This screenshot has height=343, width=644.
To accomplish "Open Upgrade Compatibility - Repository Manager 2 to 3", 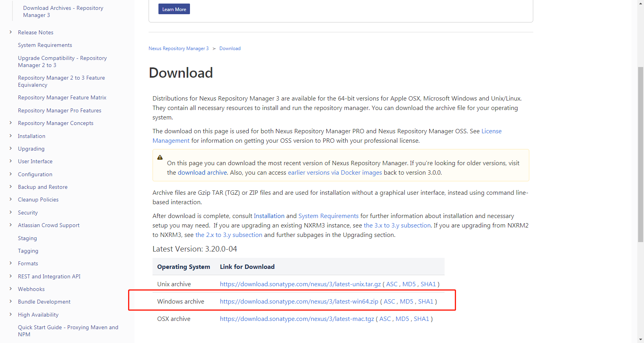I will tap(62, 62).
